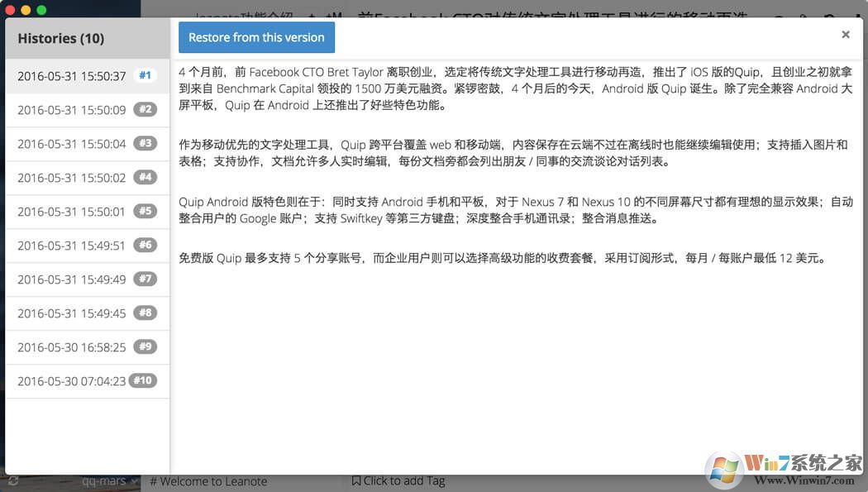View history version 2016-05-31 15:49:45
The height and width of the screenshot is (492, 868).
pos(88,313)
